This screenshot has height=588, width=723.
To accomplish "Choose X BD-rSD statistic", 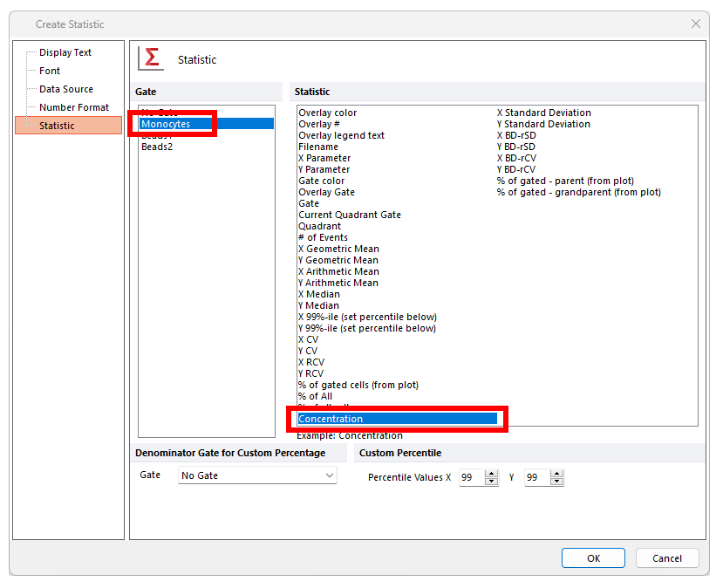I will 516,135.
